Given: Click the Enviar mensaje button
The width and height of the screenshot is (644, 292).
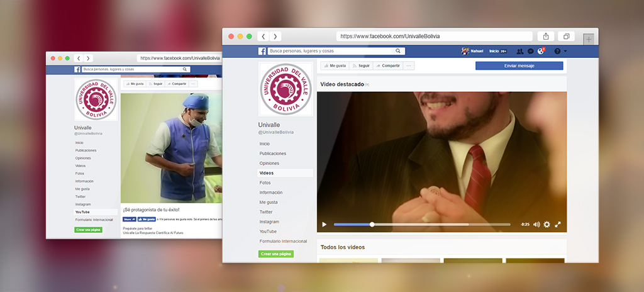Looking at the screenshot, I should coord(519,65).
